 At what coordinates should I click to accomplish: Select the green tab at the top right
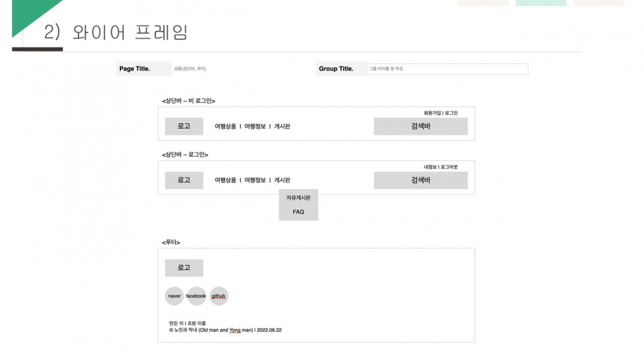(541, 2)
